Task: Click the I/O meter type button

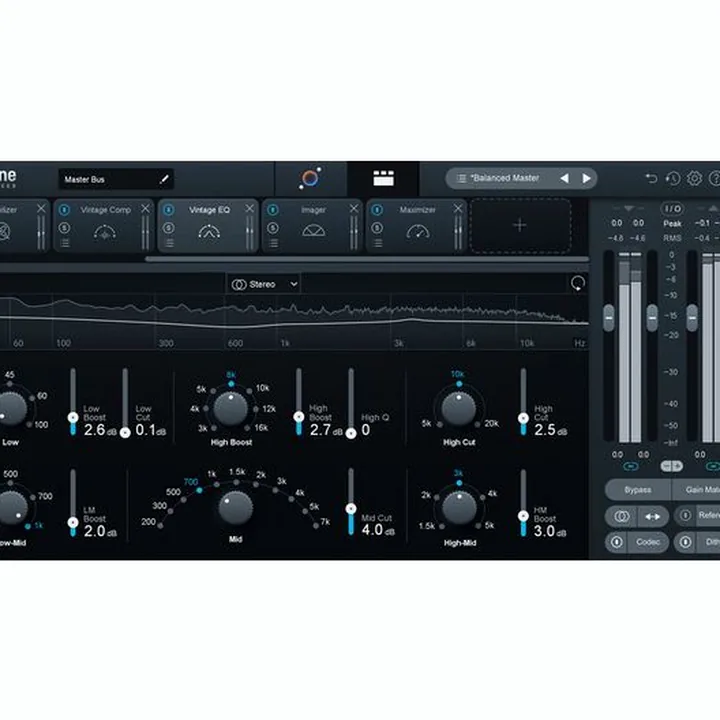Action: click(x=672, y=209)
